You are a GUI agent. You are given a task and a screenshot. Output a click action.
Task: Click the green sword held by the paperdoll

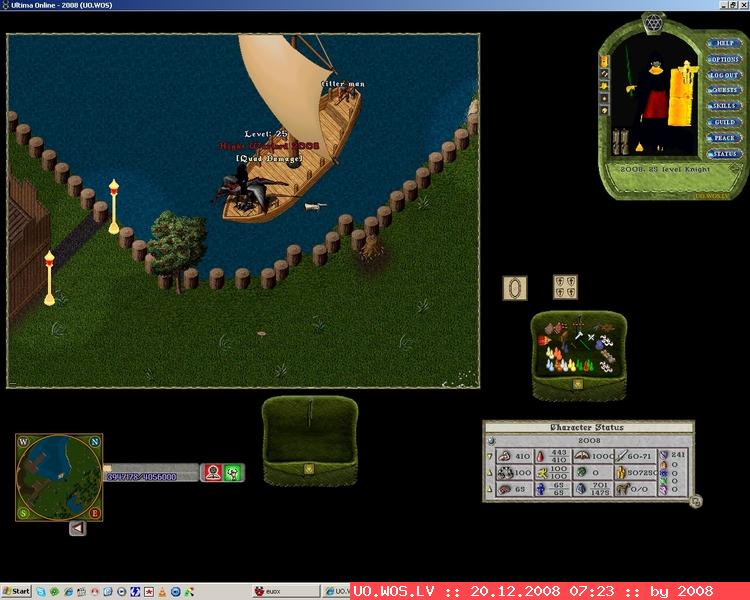(x=629, y=72)
